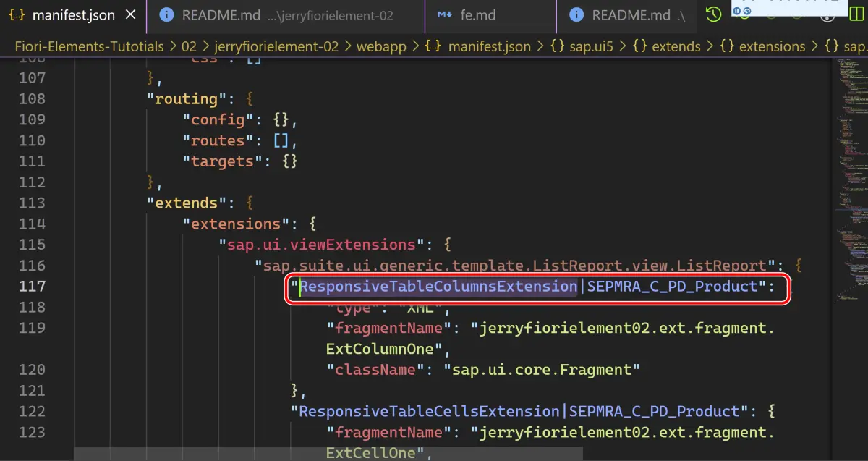
Task: Click the "routes" key on line 110
Action: 218,140
